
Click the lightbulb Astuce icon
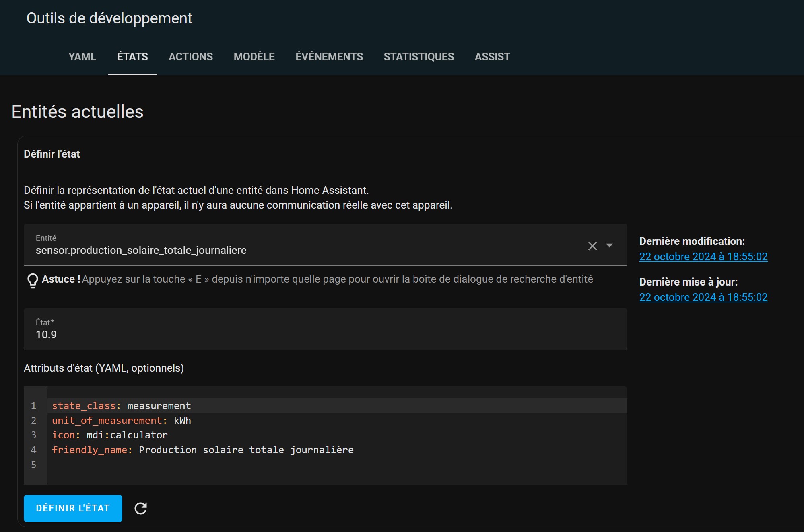[33, 280]
